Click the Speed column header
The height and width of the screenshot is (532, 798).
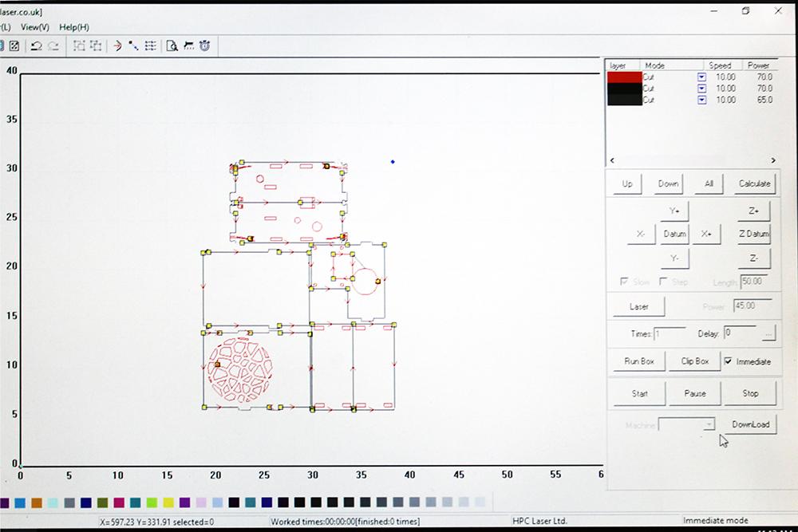click(x=720, y=65)
